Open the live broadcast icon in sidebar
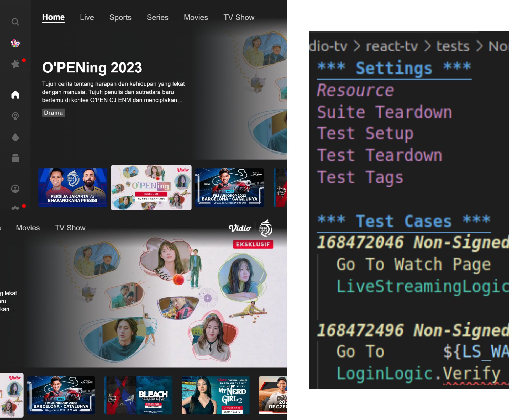Viewport: 525px width, 420px height. (15, 116)
